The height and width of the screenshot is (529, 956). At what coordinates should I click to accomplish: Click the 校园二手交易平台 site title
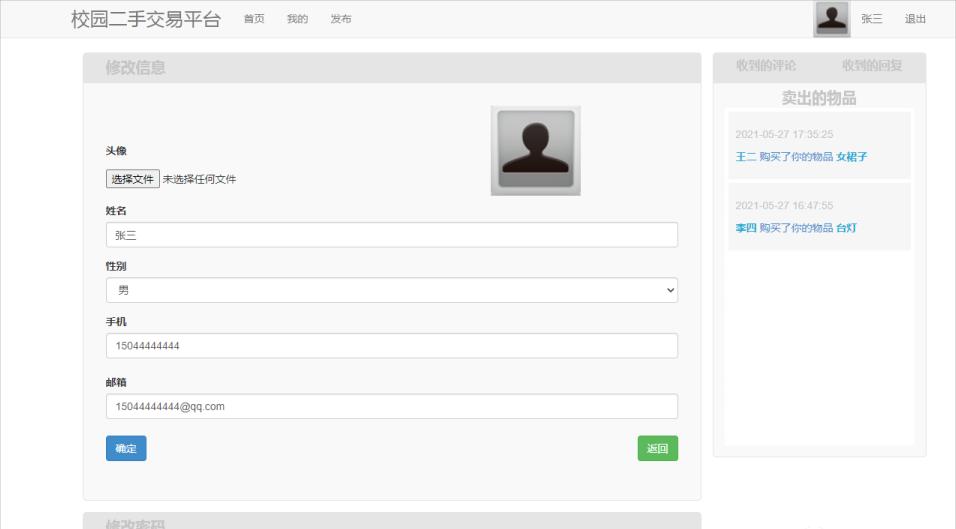tap(146, 19)
